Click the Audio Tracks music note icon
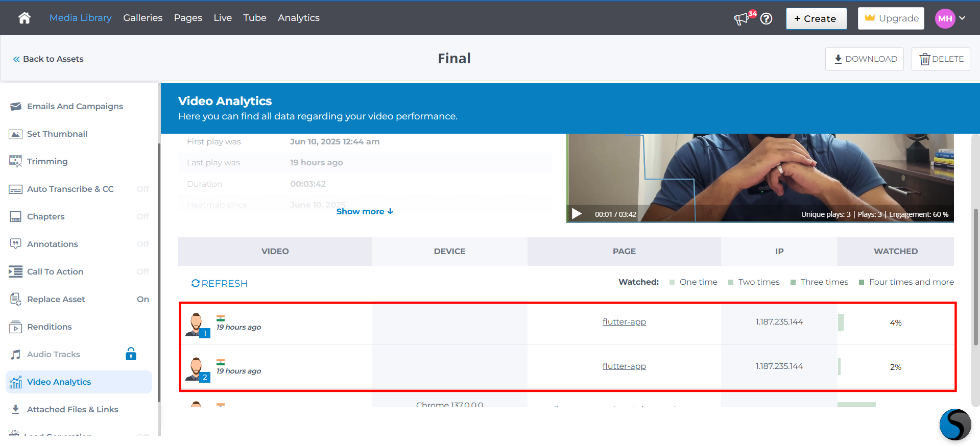 [16, 354]
